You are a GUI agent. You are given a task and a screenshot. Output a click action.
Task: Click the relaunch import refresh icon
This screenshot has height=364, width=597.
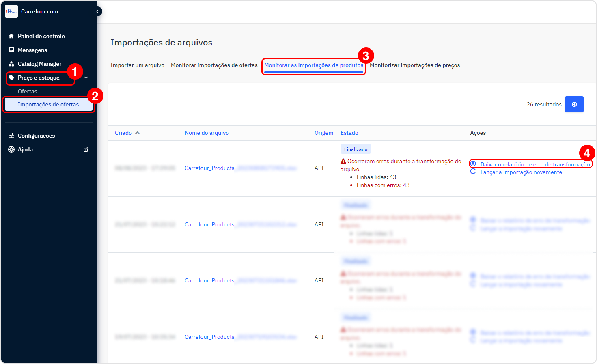[x=473, y=172]
